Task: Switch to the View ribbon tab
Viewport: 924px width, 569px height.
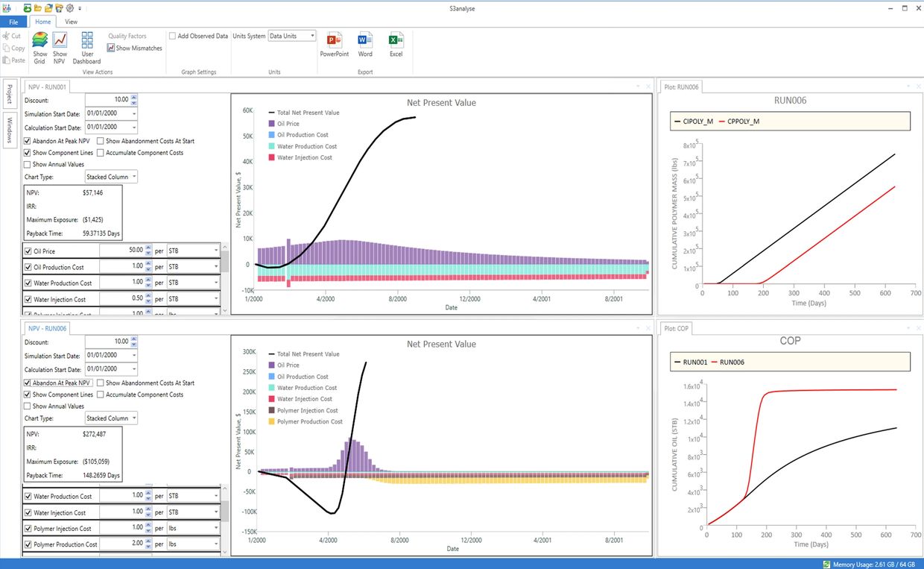Action: click(71, 22)
